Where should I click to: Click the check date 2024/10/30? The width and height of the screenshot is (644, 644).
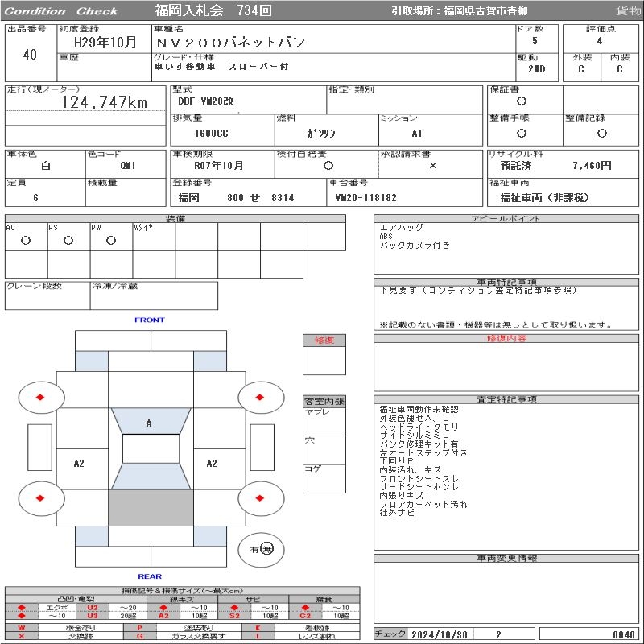click(439, 634)
